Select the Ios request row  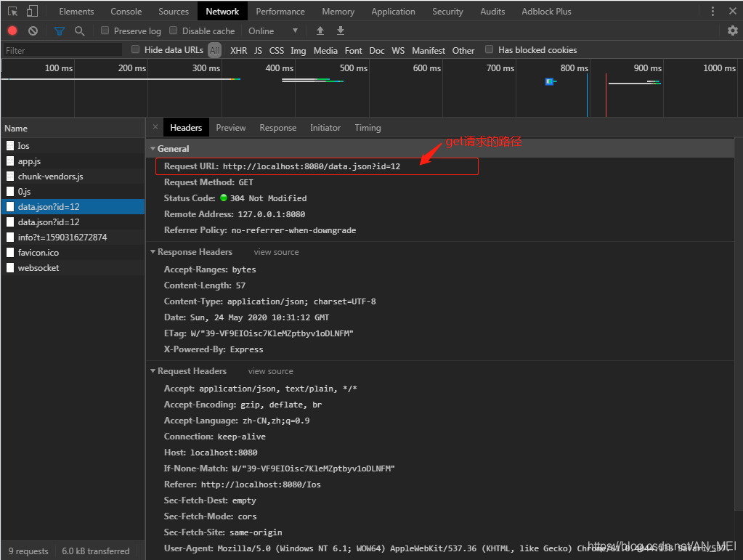(73, 146)
